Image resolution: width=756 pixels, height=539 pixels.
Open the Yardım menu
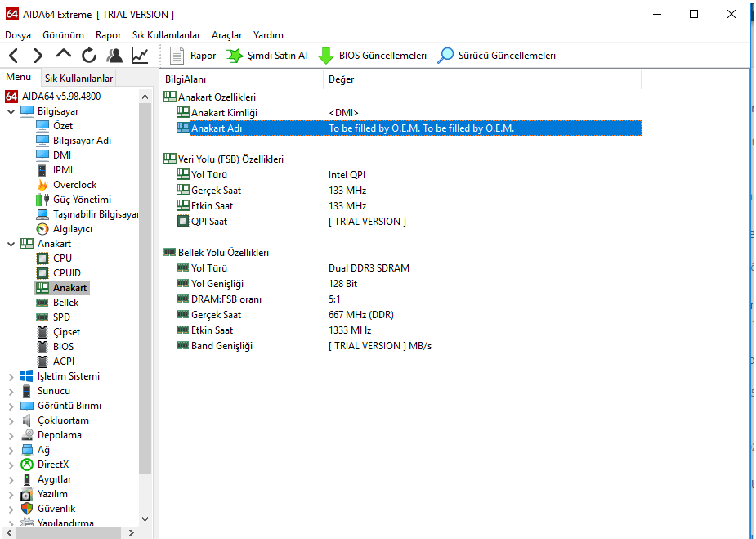[x=269, y=34]
